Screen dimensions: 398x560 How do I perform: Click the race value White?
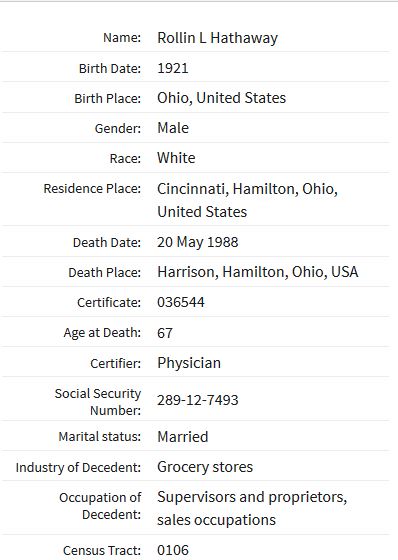click(x=176, y=158)
